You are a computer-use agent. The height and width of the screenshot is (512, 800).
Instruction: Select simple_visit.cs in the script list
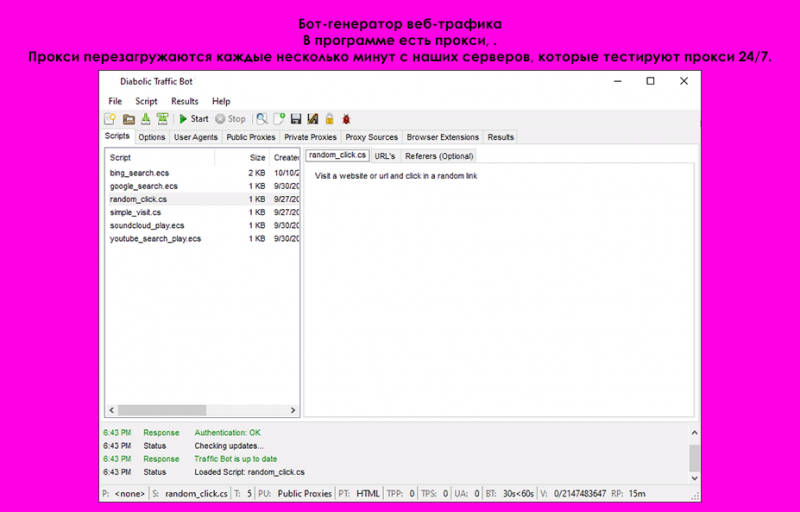point(202,212)
